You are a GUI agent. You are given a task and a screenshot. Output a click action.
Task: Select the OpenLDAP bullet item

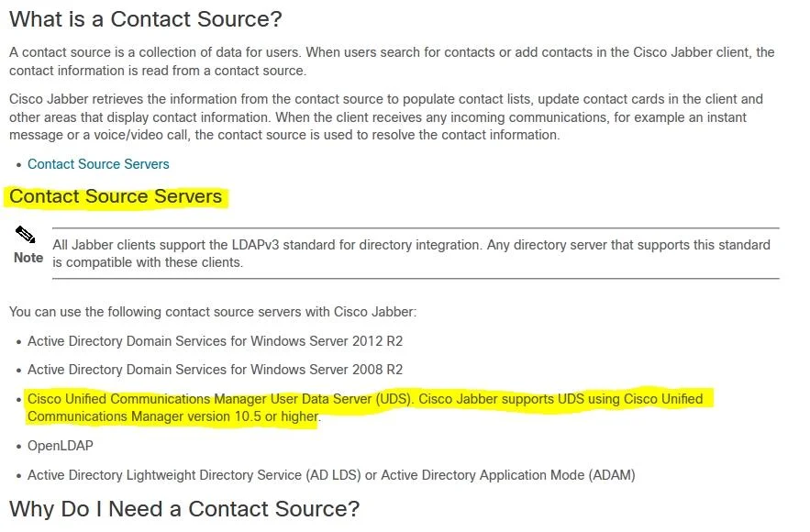(61, 446)
